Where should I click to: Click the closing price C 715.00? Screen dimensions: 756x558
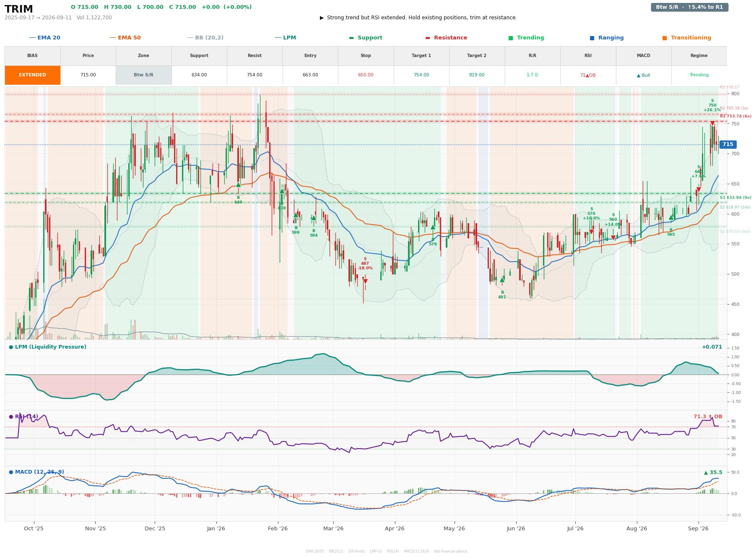coord(182,7)
